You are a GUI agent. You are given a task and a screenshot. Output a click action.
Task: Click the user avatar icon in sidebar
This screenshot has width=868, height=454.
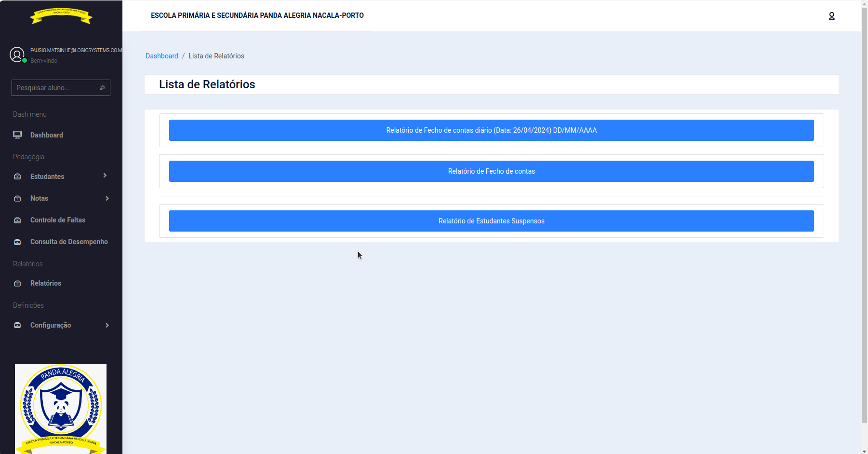click(17, 55)
